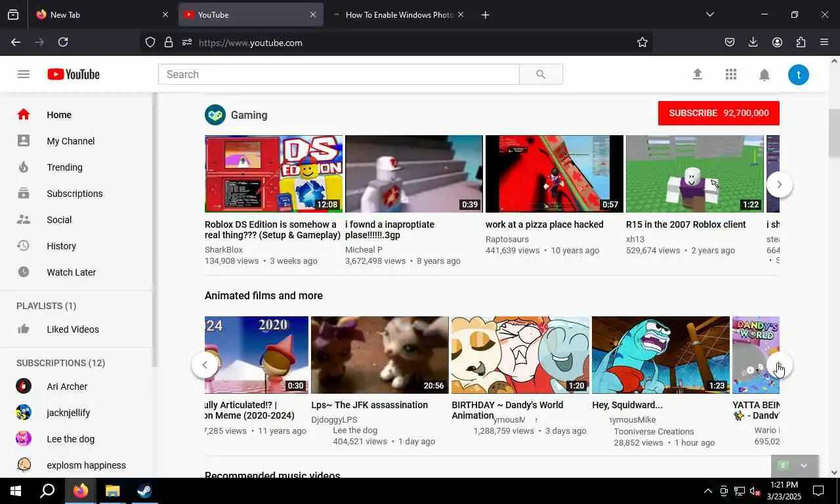Open the Windows Start button
840x504 pixels.
16,491
